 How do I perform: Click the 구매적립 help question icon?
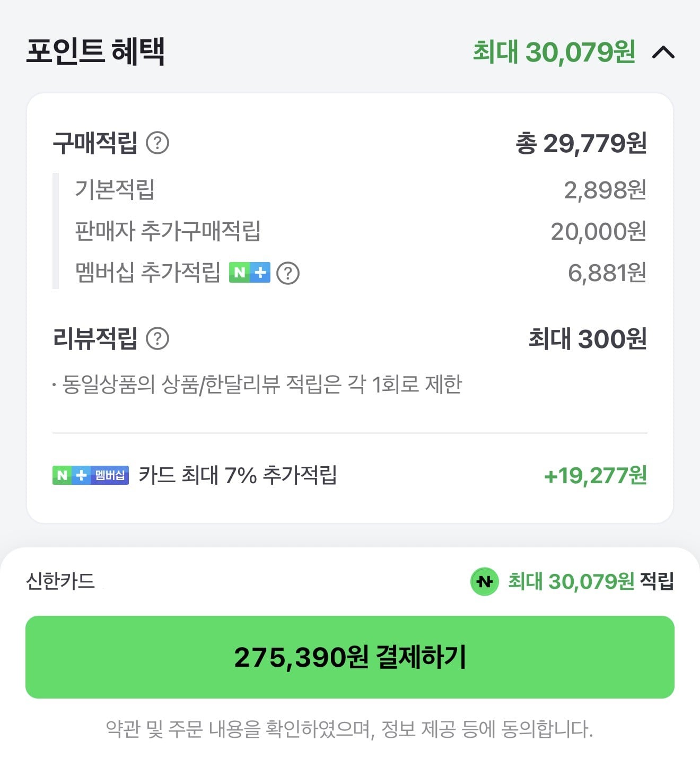[x=157, y=143]
